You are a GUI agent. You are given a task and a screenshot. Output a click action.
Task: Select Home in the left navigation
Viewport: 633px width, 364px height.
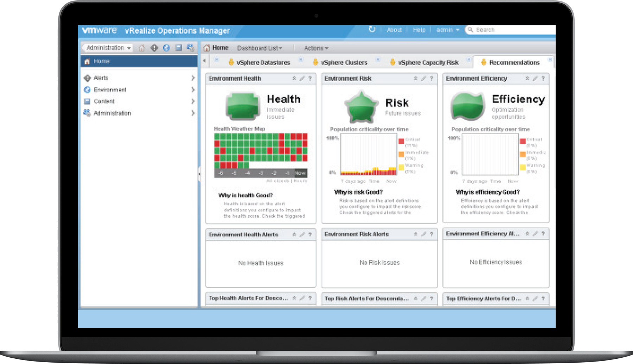pyautogui.click(x=139, y=61)
